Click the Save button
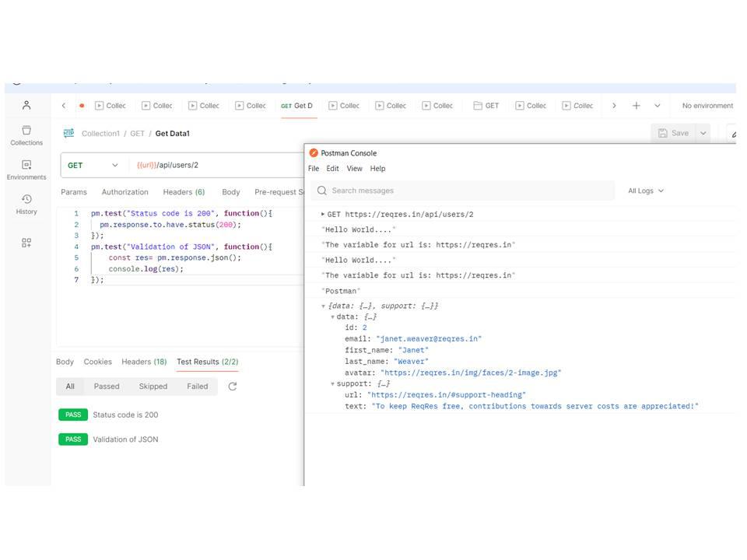The width and height of the screenshot is (747, 560). point(674,133)
